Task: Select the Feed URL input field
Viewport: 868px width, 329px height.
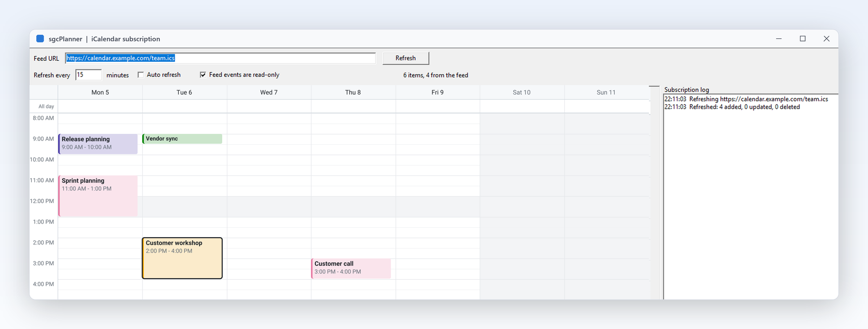Action: click(x=220, y=58)
